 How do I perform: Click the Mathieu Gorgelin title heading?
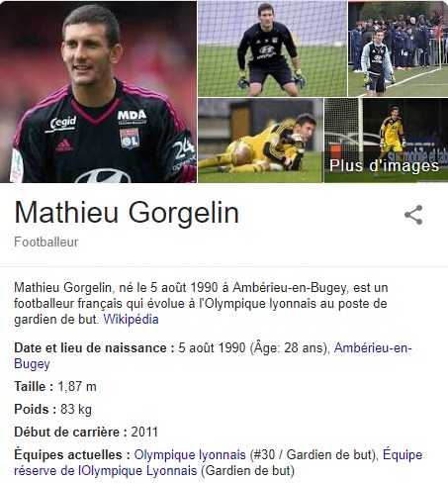[x=127, y=213]
